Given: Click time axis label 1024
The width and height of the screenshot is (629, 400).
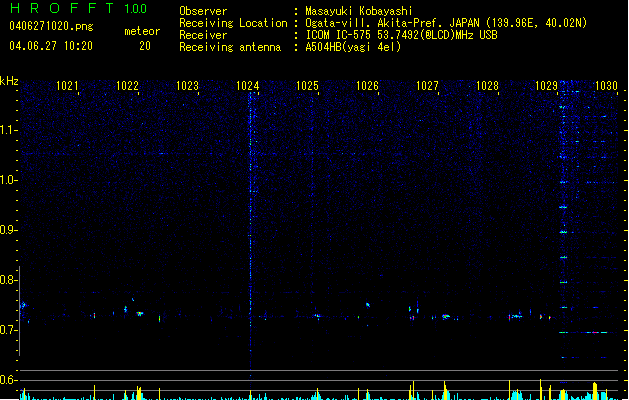Looking at the screenshot, I should (248, 86).
